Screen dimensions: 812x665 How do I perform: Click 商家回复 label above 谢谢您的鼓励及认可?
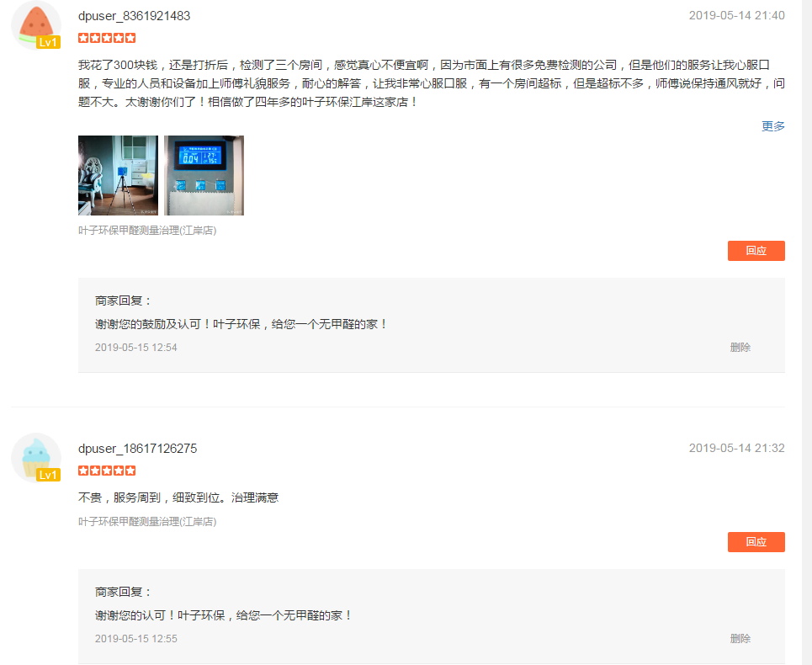click(x=123, y=301)
